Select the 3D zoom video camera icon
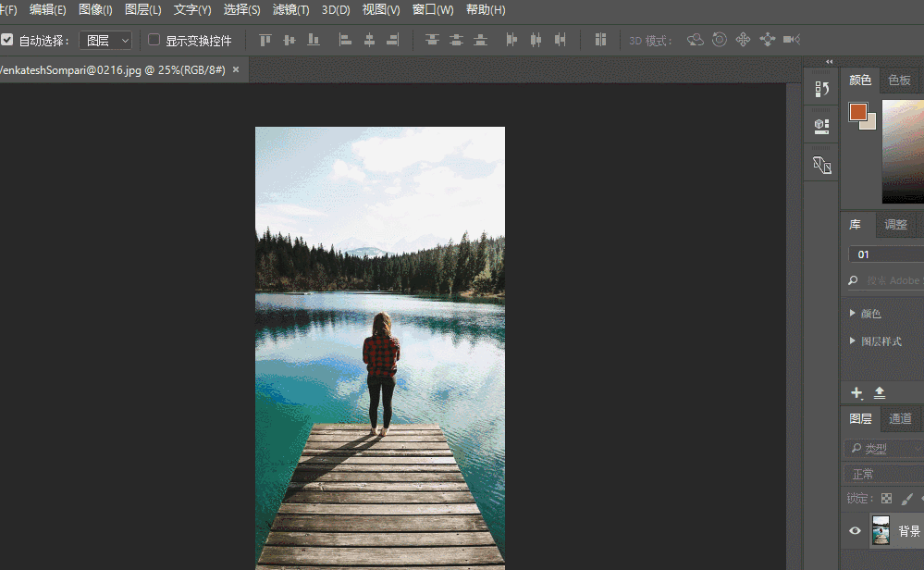 [x=792, y=40]
